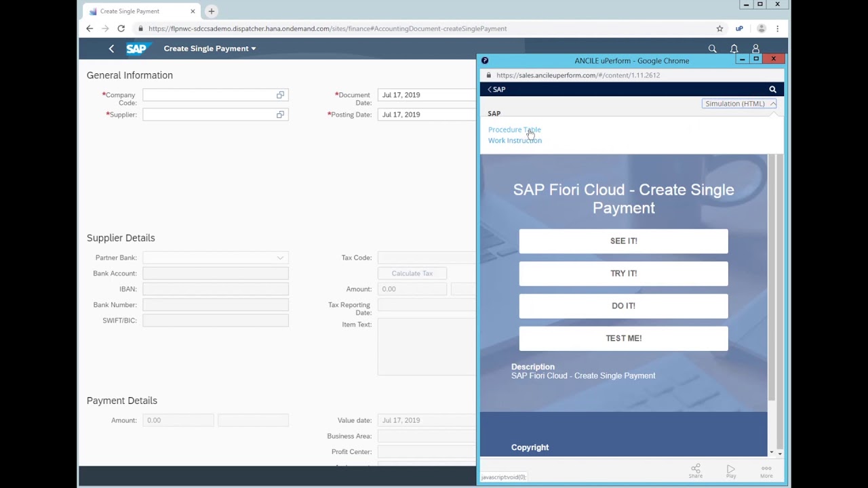The image size is (868, 488).
Task: Click the Supplier Details heading
Action: pos(121,238)
